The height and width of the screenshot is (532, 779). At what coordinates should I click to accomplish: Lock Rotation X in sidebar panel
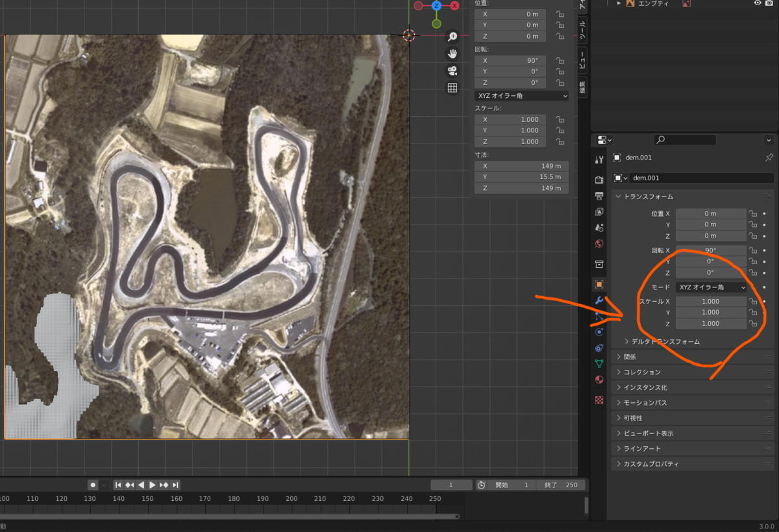561,60
